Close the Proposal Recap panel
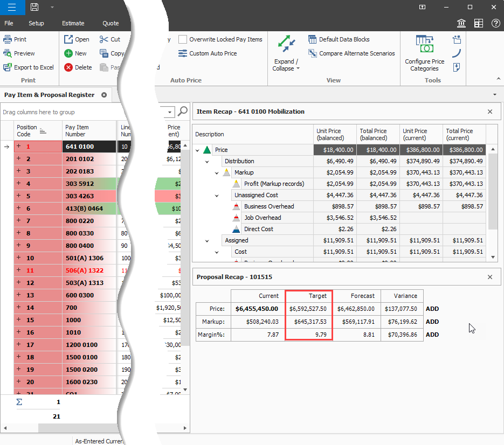Screen dimensions: 504x445 pos(490,277)
